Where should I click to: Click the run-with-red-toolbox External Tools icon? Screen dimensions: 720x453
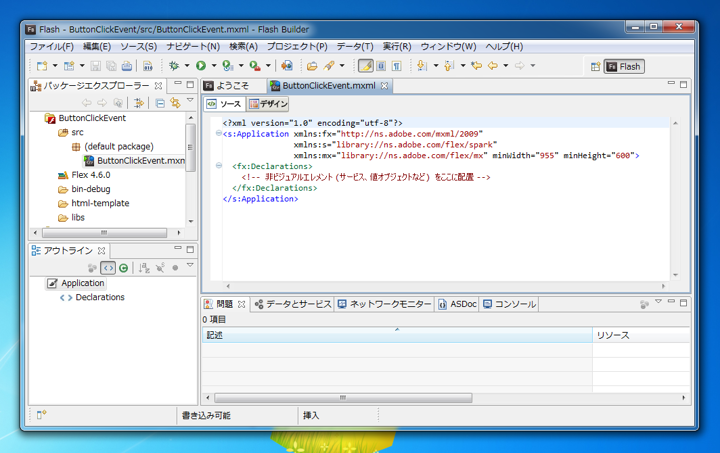[x=255, y=66]
